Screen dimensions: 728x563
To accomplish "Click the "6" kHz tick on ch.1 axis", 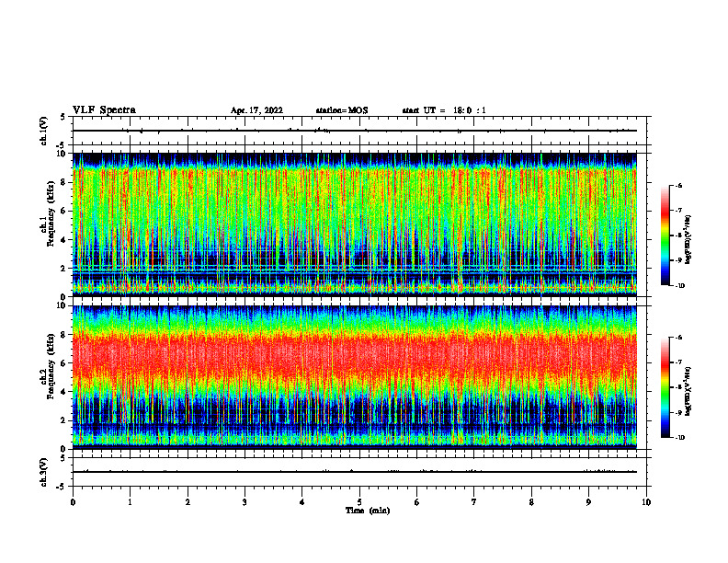I will click(x=64, y=211).
